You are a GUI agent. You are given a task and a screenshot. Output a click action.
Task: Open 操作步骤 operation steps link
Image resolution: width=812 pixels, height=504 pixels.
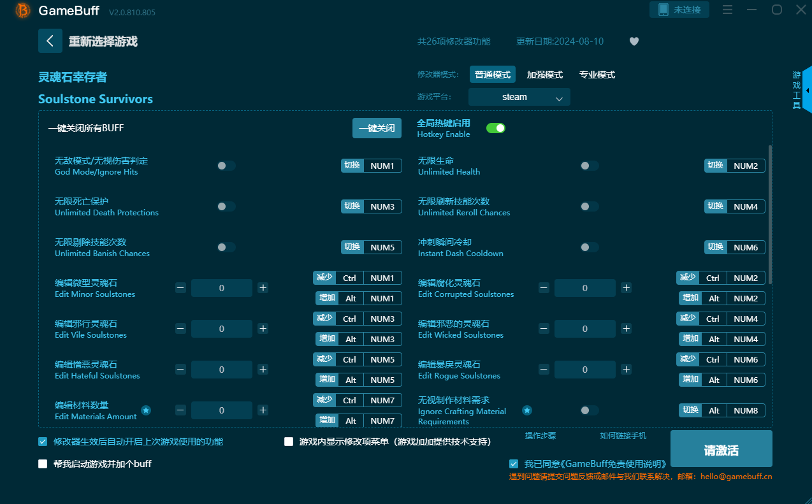pos(540,436)
